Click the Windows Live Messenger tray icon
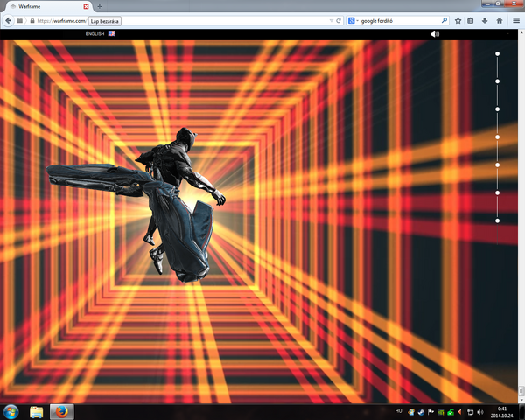The width and height of the screenshot is (525, 420). 411,412
